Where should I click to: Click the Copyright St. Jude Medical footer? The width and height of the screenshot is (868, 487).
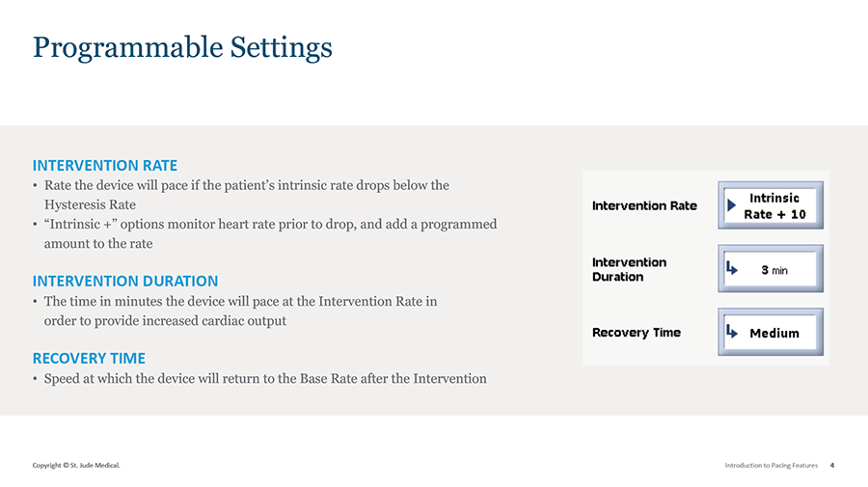point(76,466)
